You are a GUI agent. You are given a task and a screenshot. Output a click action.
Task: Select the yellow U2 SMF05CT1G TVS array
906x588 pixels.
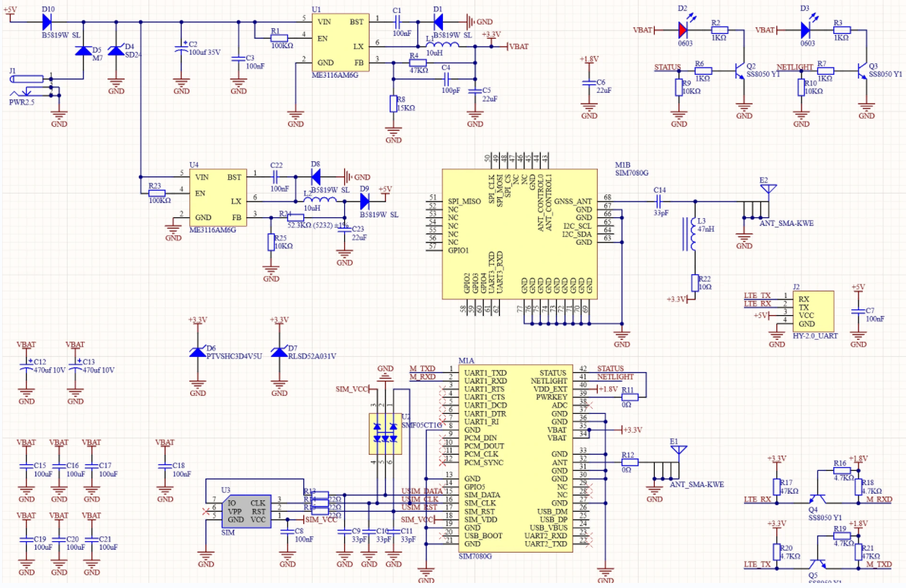tap(383, 433)
